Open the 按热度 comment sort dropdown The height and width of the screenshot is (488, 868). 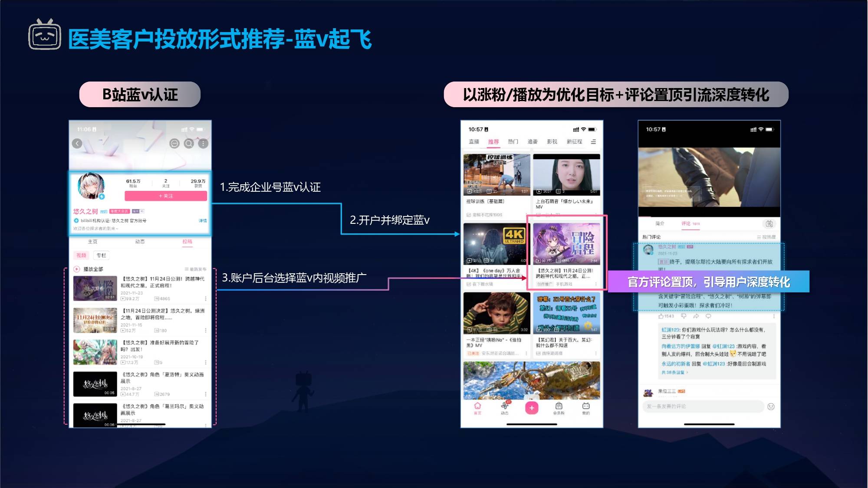pyautogui.click(x=766, y=237)
